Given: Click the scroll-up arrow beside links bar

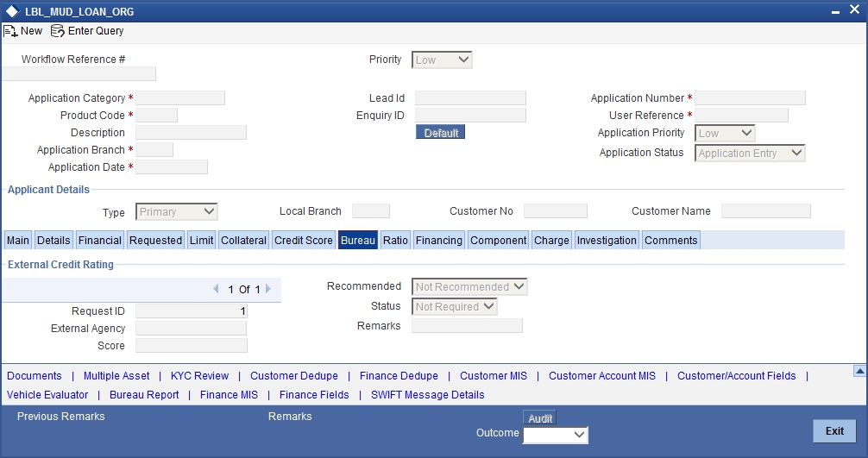Looking at the screenshot, I should 859,371.
